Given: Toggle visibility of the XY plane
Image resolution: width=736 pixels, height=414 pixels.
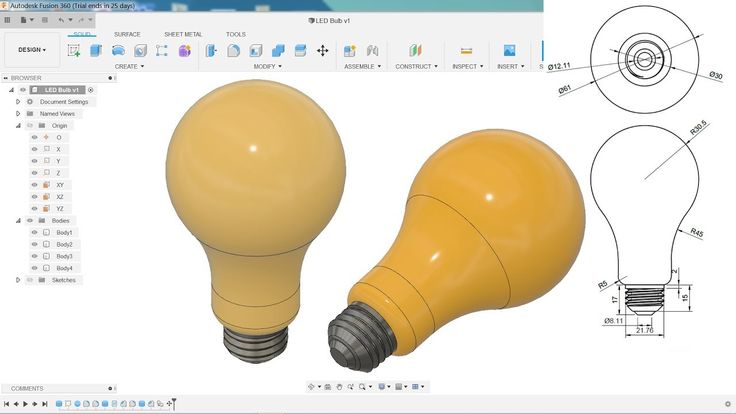Looking at the screenshot, I should click(x=34, y=185).
